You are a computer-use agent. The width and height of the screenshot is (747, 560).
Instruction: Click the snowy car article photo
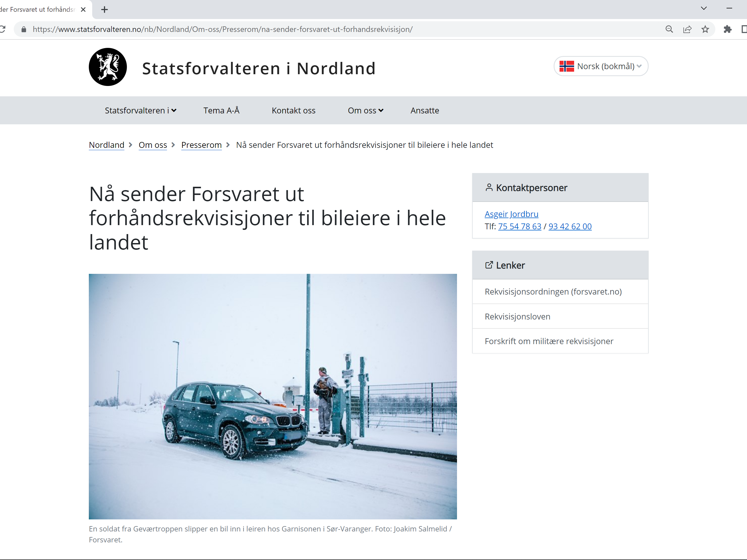coord(273,396)
